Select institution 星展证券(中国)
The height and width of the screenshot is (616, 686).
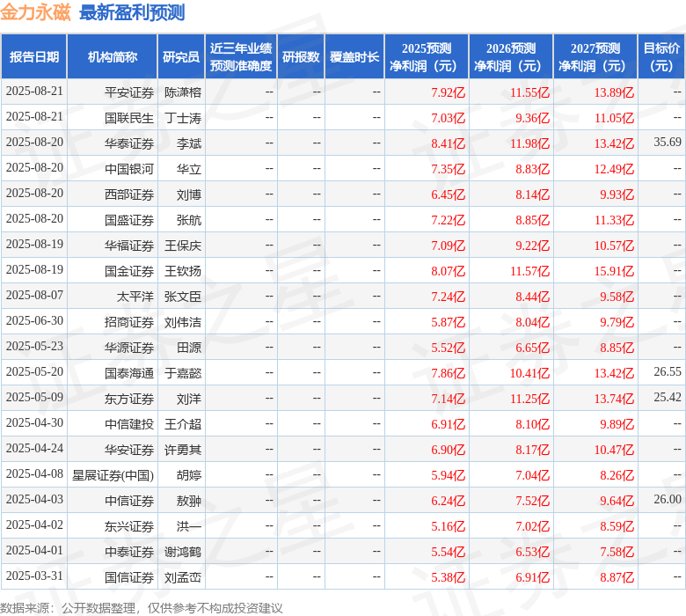point(113,475)
